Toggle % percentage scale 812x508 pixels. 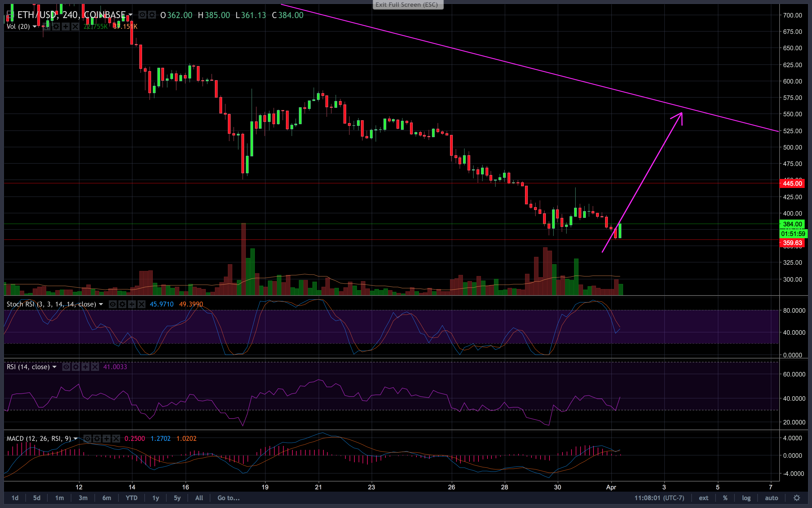[725, 498]
